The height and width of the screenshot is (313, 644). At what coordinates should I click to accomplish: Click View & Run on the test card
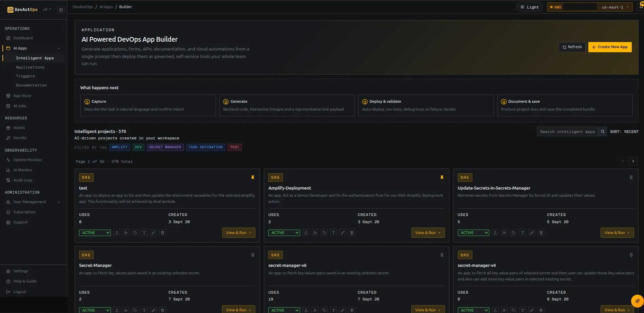pos(238,233)
